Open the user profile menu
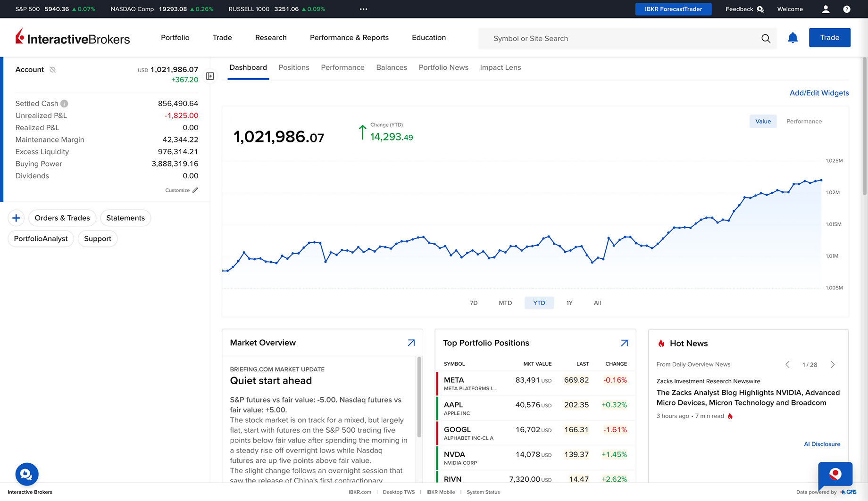868x501 pixels. pyautogui.click(x=826, y=9)
